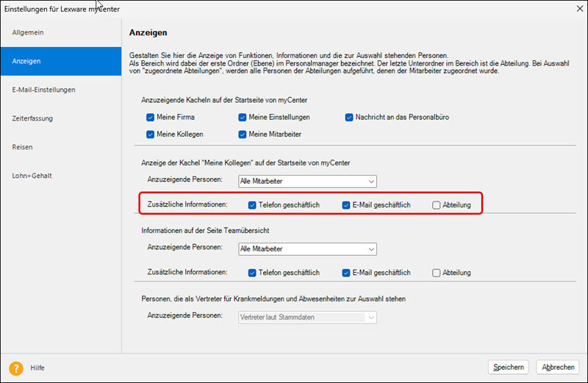The image size is (588, 383).
Task: Uncheck Telefon geschäftlich in the highlighted row
Action: [x=252, y=205]
